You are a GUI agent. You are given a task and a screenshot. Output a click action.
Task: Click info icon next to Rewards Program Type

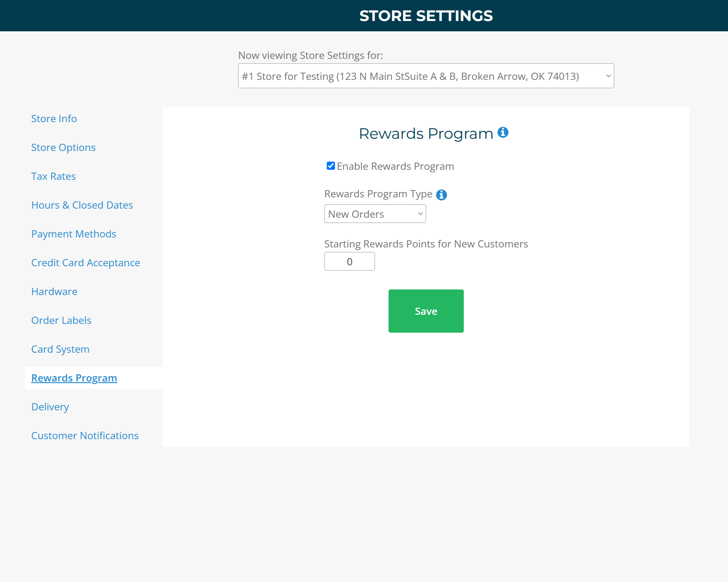pos(441,195)
